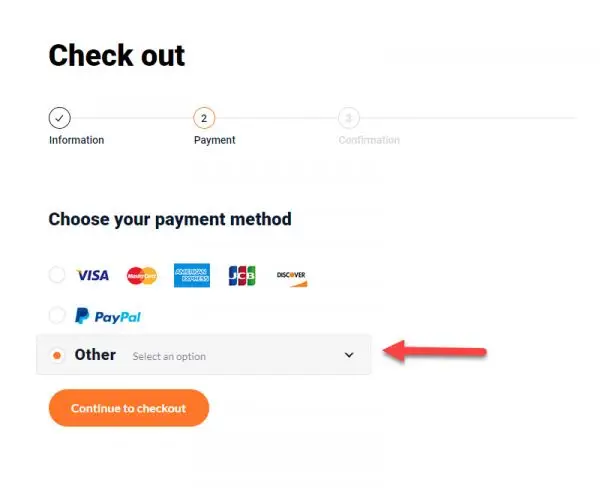Click the completed checkmark step circle
600x488 pixels.
coord(59,118)
